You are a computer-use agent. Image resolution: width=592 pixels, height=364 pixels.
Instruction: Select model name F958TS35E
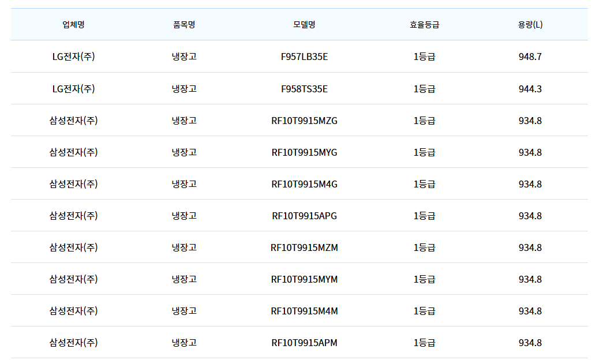[304, 89]
